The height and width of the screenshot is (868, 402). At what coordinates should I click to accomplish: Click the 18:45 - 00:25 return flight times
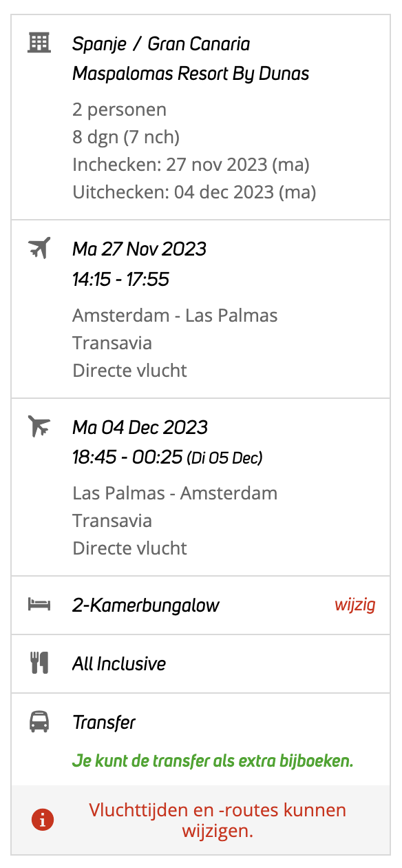(x=127, y=457)
